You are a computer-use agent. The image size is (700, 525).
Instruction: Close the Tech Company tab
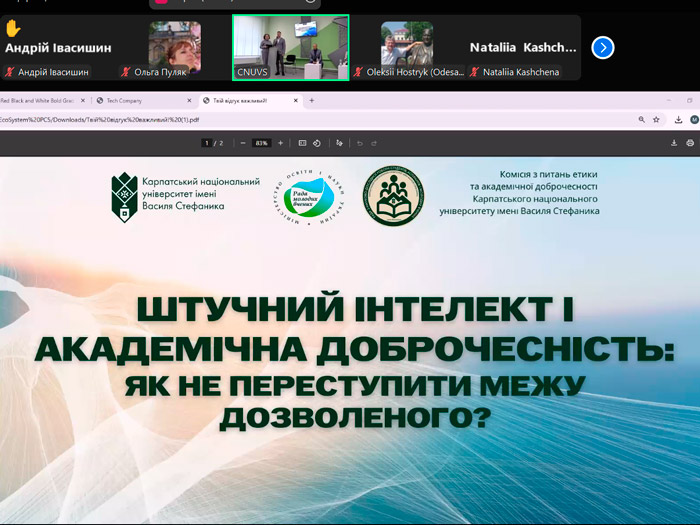(x=189, y=101)
